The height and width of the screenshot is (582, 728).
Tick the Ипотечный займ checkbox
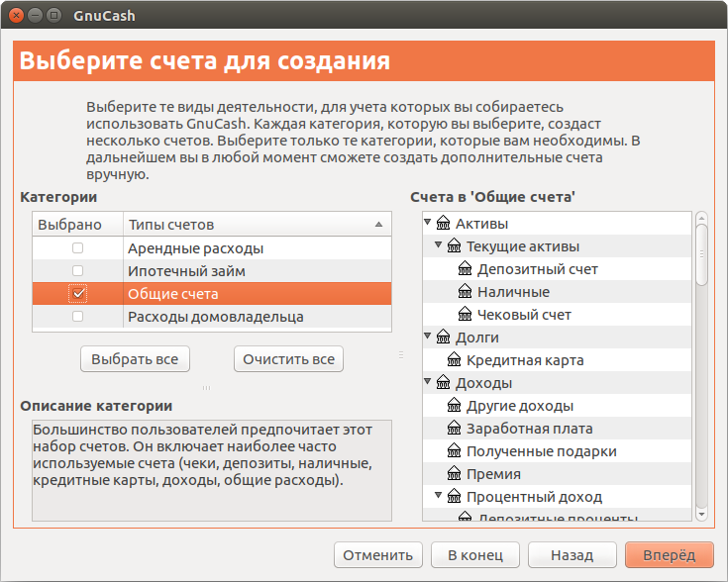[77, 270]
